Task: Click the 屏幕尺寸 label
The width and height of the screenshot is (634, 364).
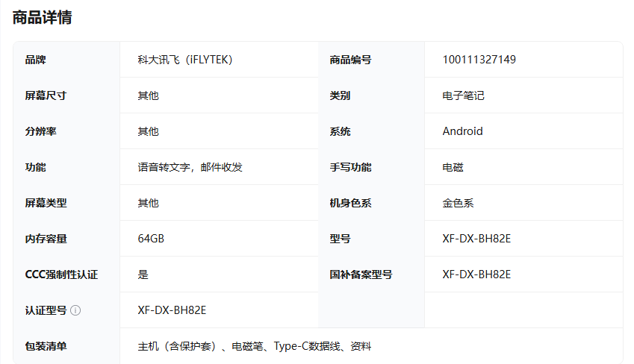Action: click(46, 95)
